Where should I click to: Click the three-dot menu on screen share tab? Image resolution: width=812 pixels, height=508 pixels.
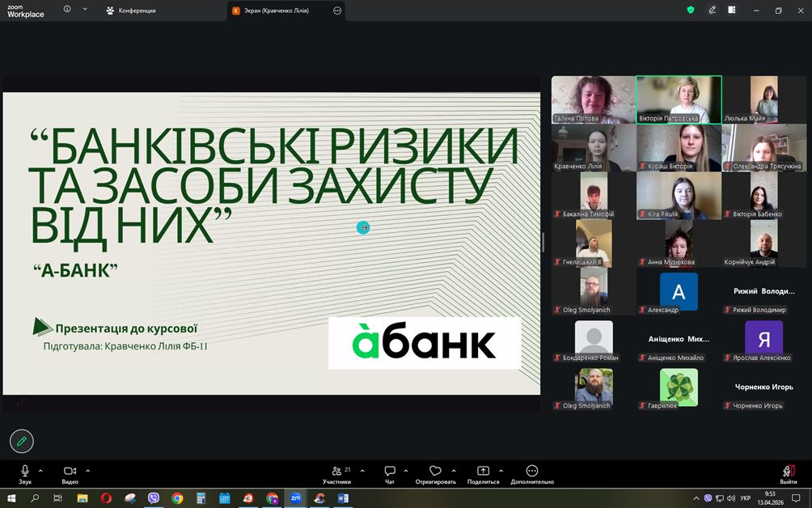tap(337, 11)
